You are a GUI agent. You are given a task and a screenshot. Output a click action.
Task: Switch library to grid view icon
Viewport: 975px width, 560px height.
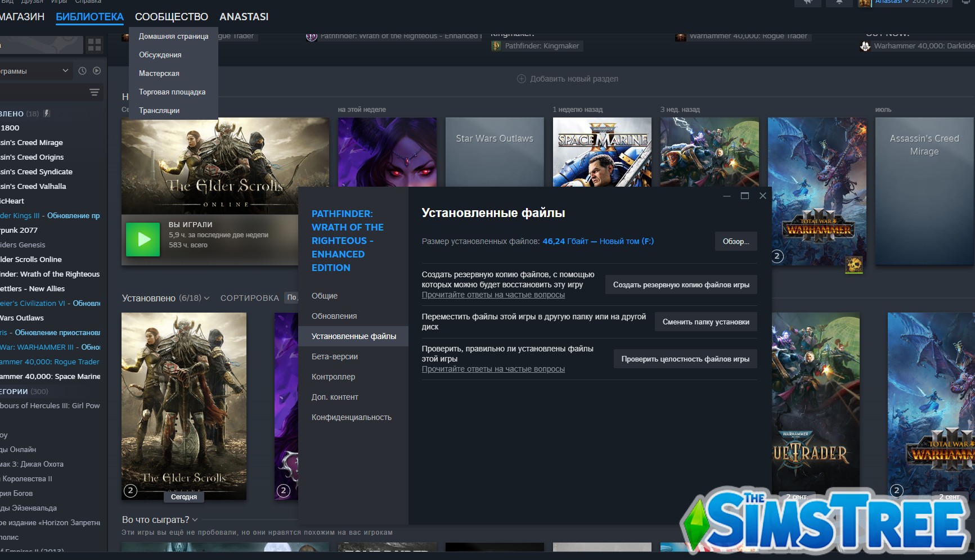point(95,45)
